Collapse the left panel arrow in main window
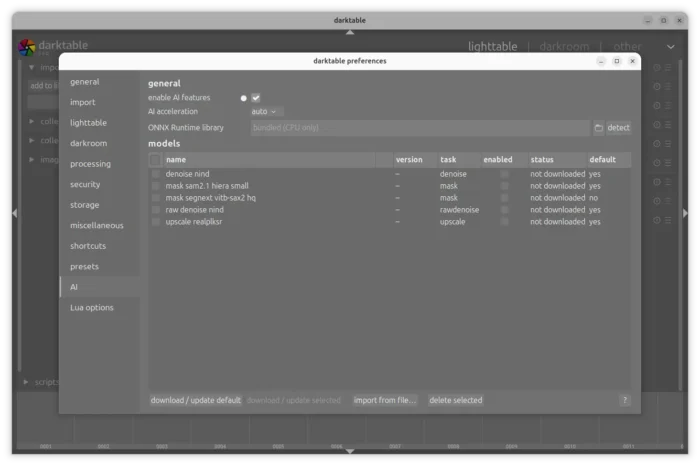The width and height of the screenshot is (700, 466). pyautogui.click(x=15, y=213)
